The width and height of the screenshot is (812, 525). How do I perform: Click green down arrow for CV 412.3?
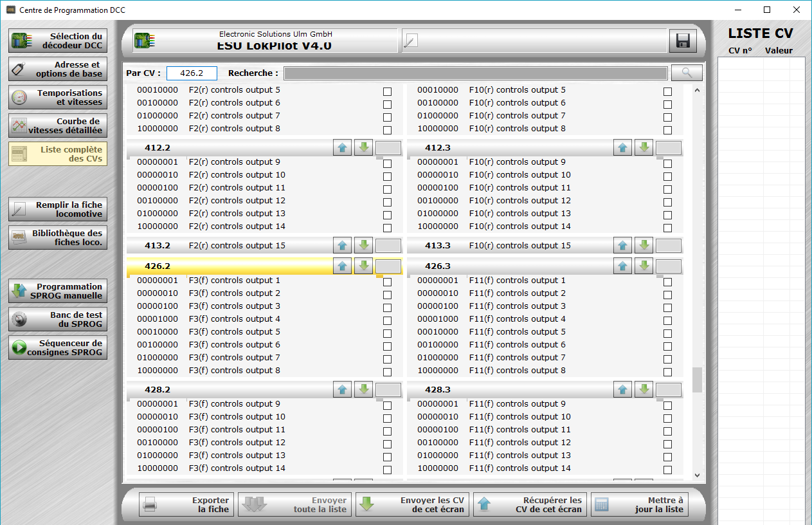point(644,148)
